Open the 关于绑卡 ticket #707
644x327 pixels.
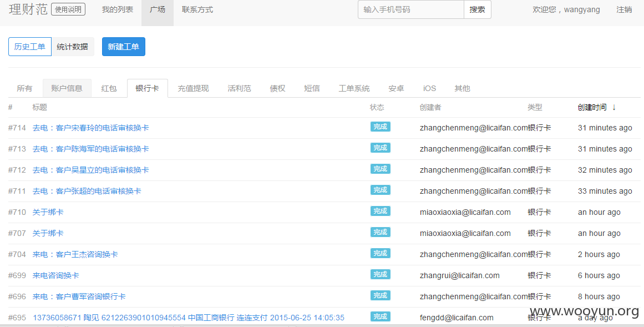pyautogui.click(x=48, y=233)
